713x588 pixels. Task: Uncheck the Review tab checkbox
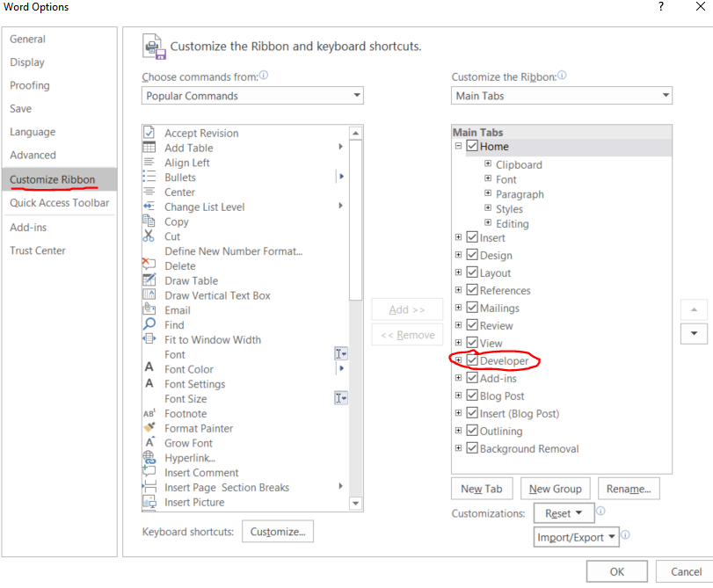(472, 325)
